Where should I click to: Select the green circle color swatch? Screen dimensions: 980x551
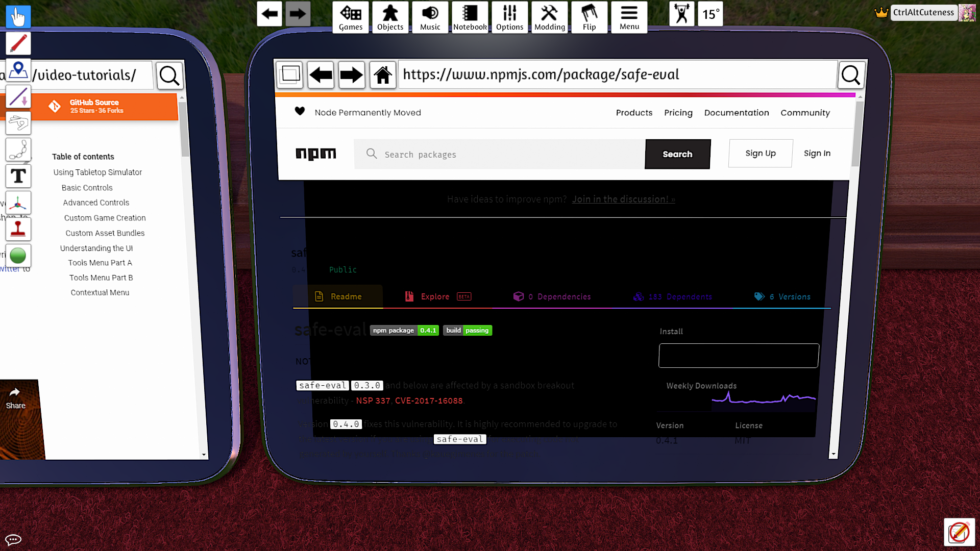pos(18,256)
